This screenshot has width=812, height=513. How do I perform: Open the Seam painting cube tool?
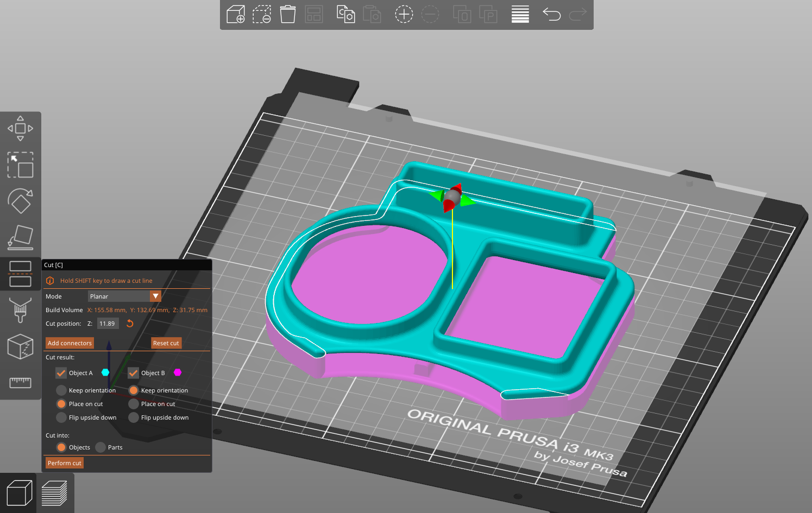[x=20, y=347]
